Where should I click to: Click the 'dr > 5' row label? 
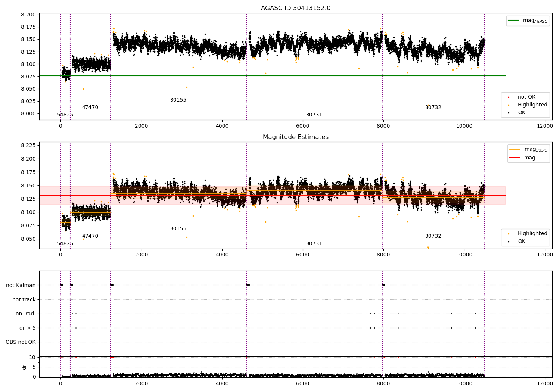[x=28, y=328]
